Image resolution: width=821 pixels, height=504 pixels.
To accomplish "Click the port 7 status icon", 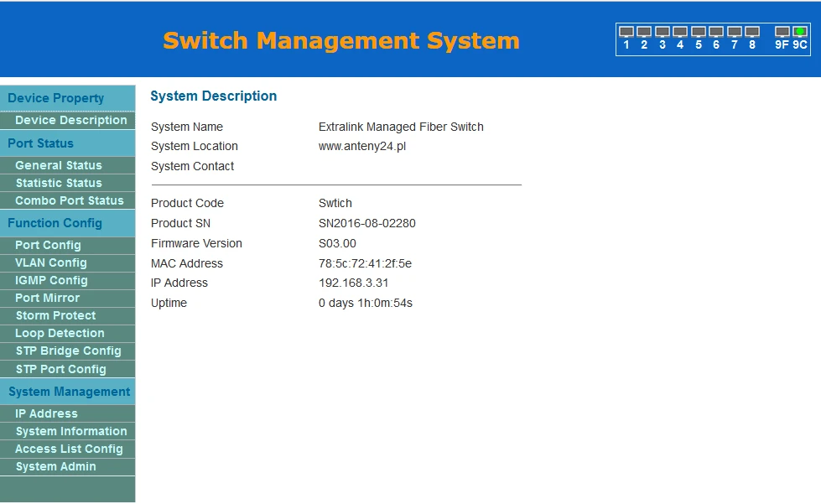I will (735, 32).
